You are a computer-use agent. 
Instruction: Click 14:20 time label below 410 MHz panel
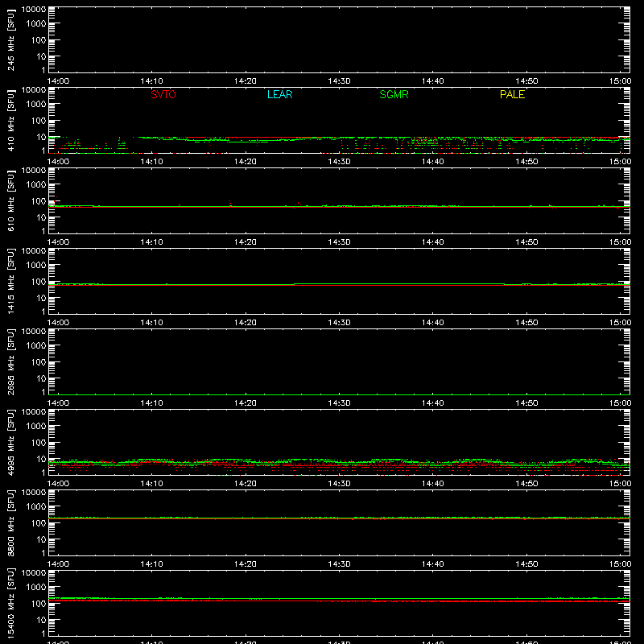pos(246,162)
